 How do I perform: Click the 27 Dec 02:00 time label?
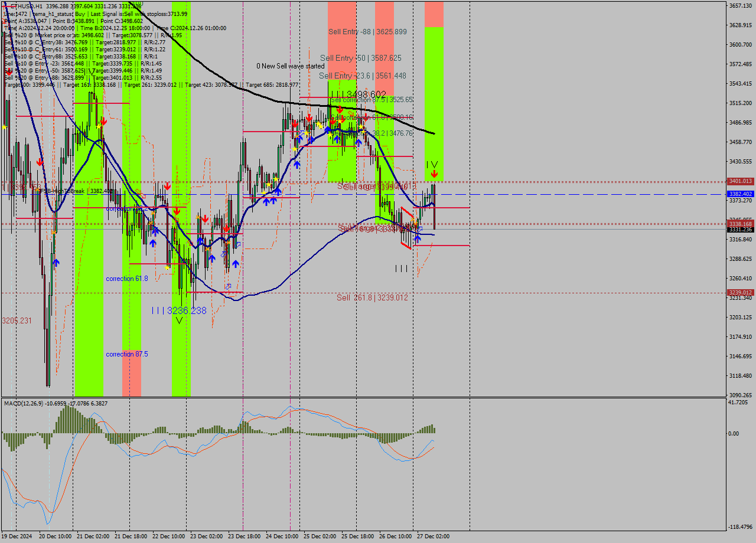(x=433, y=537)
